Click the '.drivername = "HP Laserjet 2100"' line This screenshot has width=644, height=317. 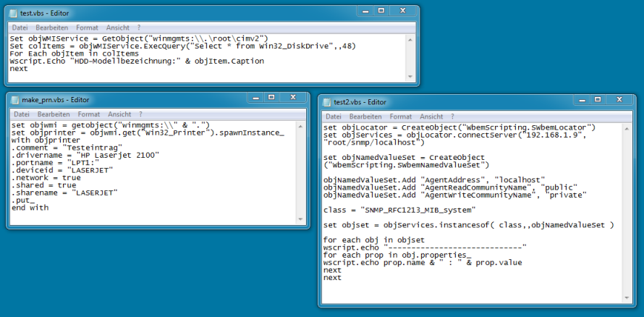point(85,155)
